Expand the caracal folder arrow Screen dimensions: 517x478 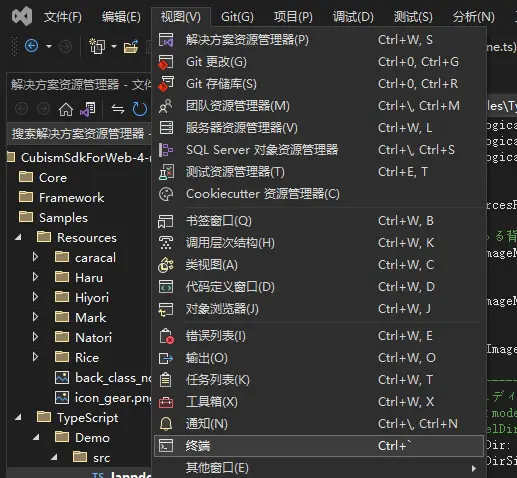(x=35, y=257)
